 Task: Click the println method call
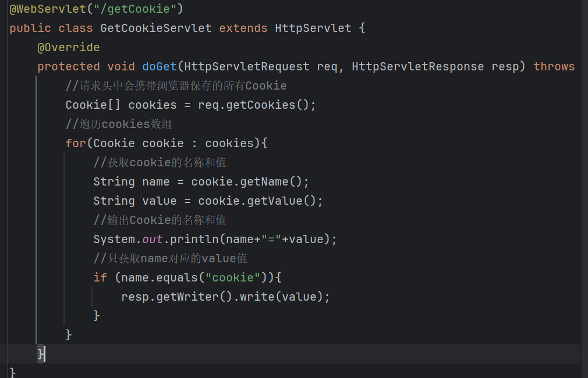coord(194,240)
